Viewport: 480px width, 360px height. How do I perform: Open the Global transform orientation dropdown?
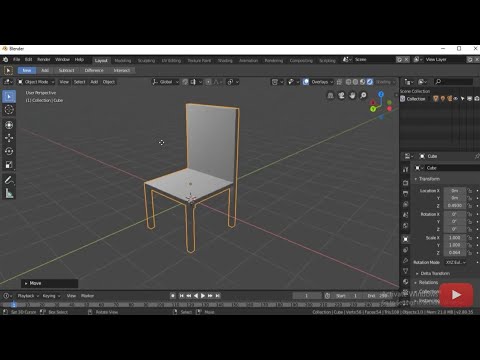165,82
